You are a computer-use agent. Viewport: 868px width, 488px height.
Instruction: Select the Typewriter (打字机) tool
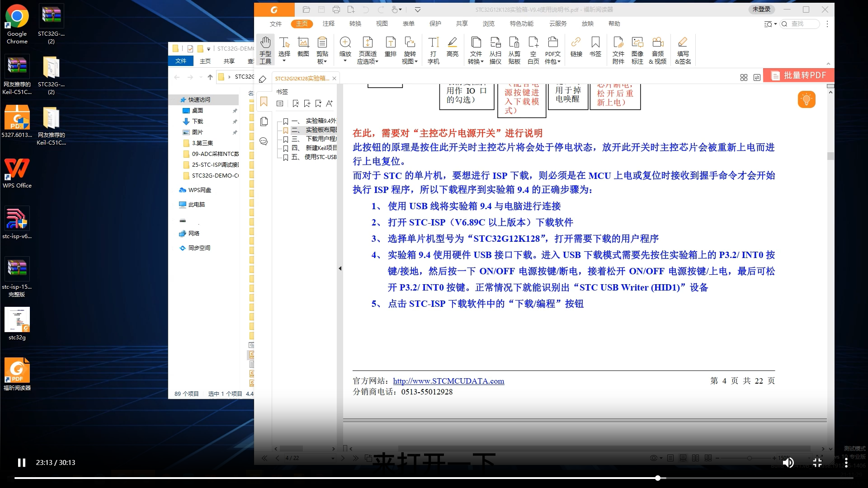pos(434,50)
